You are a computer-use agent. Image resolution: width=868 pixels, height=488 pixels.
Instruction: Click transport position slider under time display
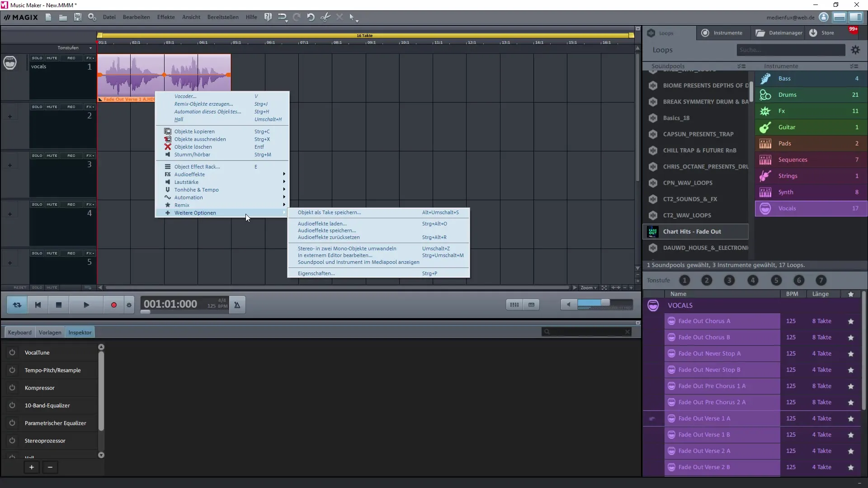click(145, 312)
